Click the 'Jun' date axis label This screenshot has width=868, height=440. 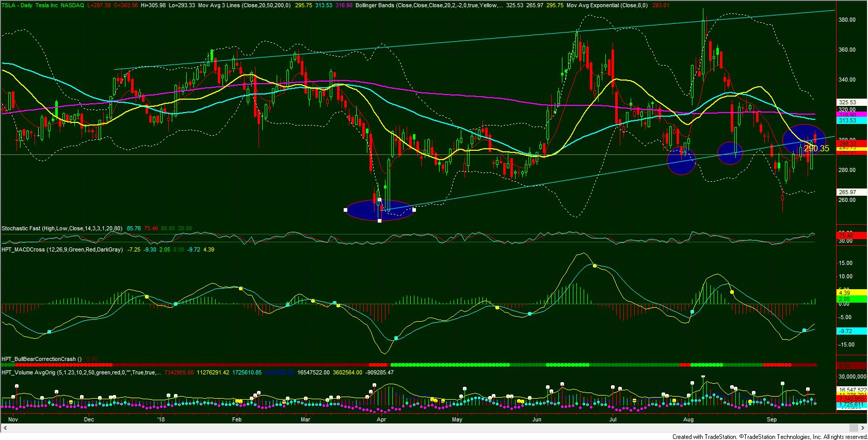pos(537,419)
